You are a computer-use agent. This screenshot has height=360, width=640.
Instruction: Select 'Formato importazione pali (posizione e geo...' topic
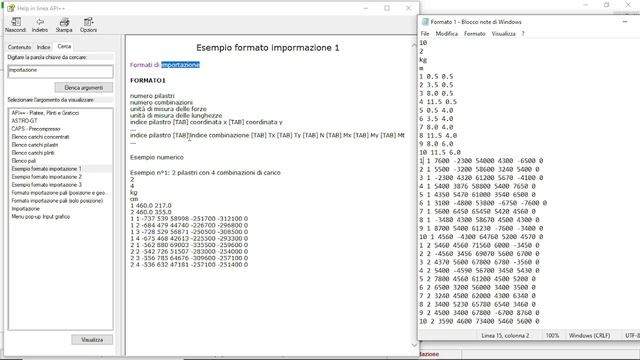click(x=59, y=193)
